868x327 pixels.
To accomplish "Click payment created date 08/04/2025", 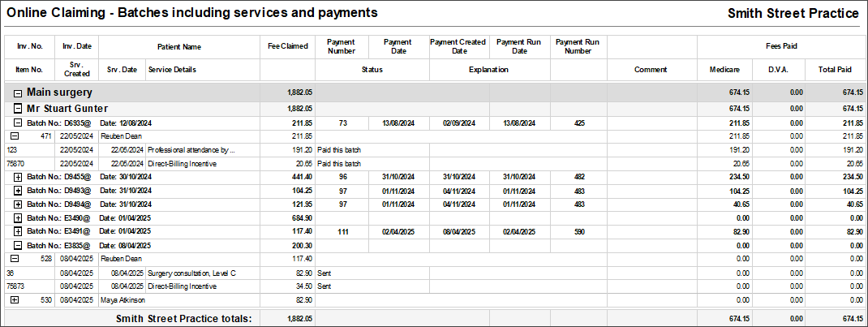I will tap(459, 231).
